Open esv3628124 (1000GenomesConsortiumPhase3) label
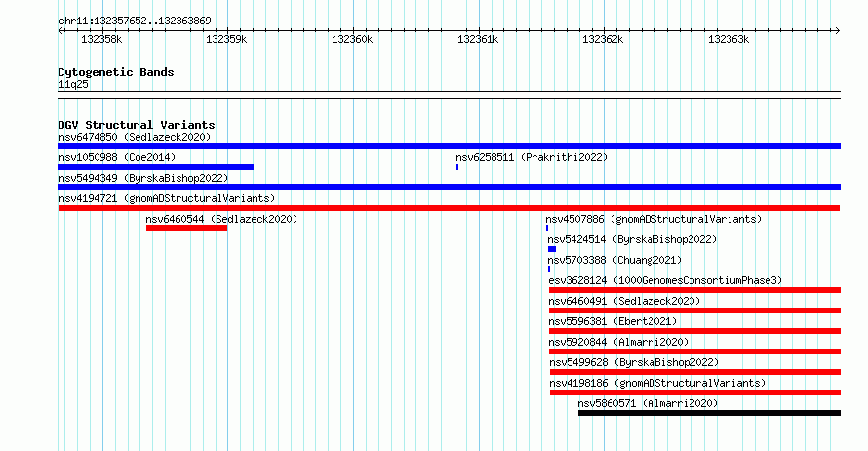868x451 pixels. tap(665, 280)
